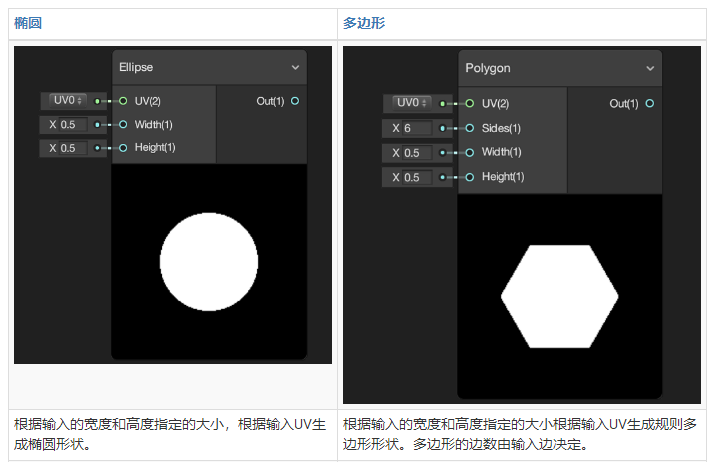
Task: Click Ellipse UV(2) input port
Action: pos(123,101)
